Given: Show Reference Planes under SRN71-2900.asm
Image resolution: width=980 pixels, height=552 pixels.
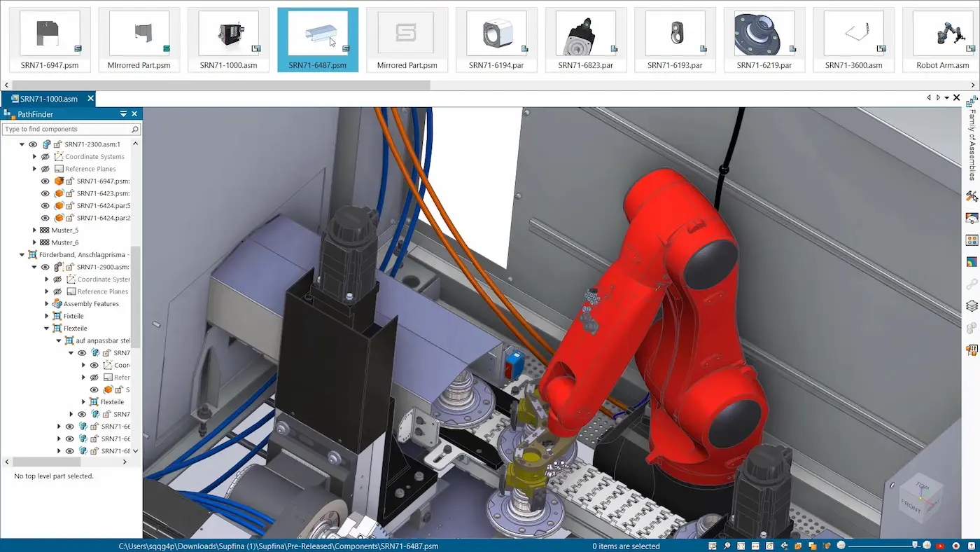Looking at the screenshot, I should pos(58,291).
